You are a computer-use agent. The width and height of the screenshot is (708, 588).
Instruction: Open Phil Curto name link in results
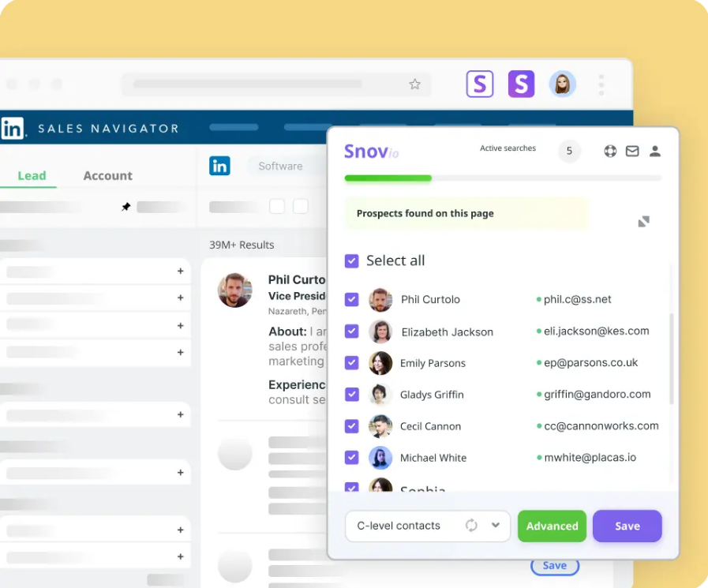297,280
